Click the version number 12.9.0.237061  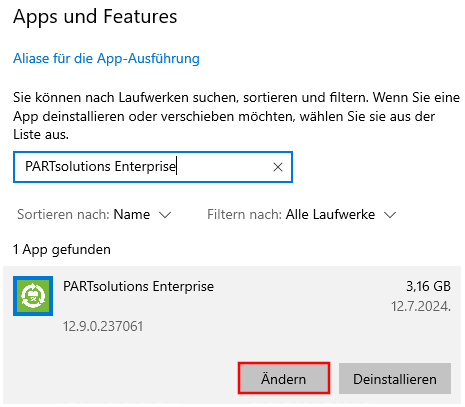click(103, 326)
